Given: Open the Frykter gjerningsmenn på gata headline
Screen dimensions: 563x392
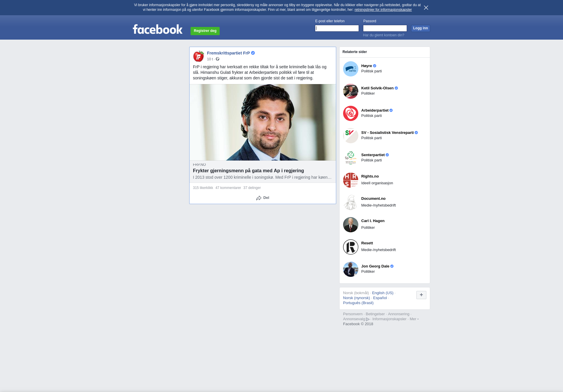Looking at the screenshot, I should click(248, 171).
